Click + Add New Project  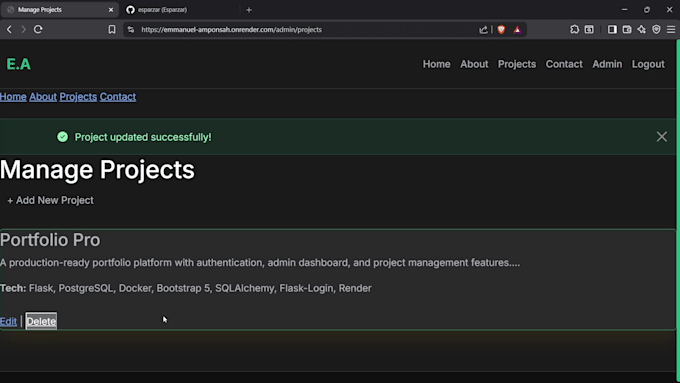point(50,200)
